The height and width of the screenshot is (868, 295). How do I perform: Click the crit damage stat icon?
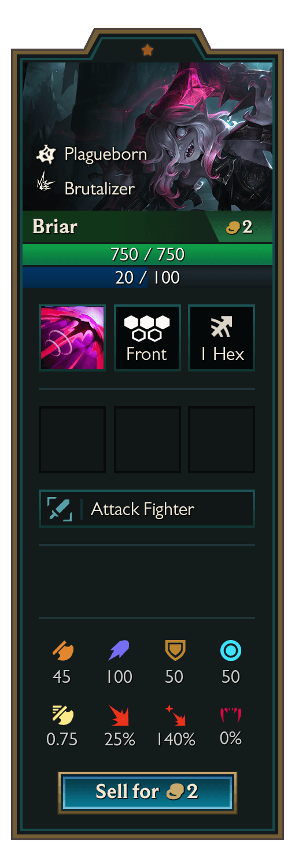[175, 715]
